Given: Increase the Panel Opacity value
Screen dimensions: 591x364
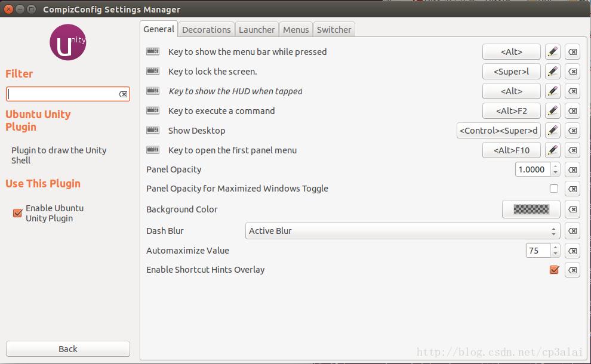Looking at the screenshot, I should pos(555,166).
